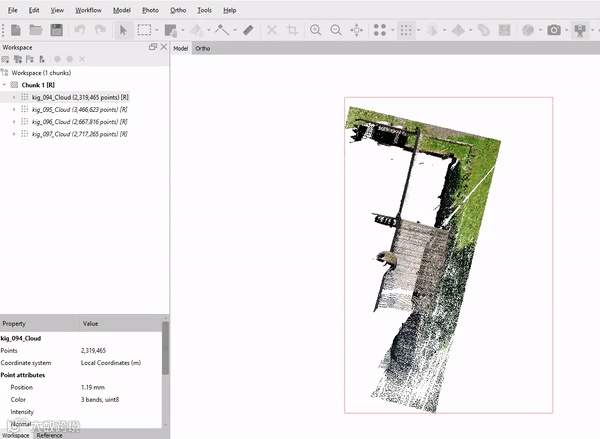Viewport: 600px width, 439px height.
Task: Expand the kig_095_Cloud tree item
Action: 14,109
